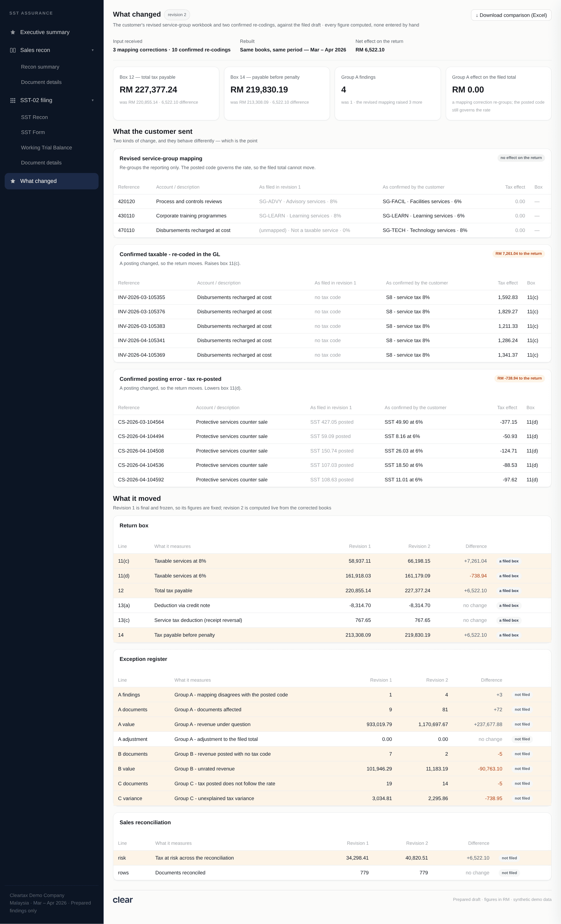Click the What changed star icon
561x924 pixels.
13,181
